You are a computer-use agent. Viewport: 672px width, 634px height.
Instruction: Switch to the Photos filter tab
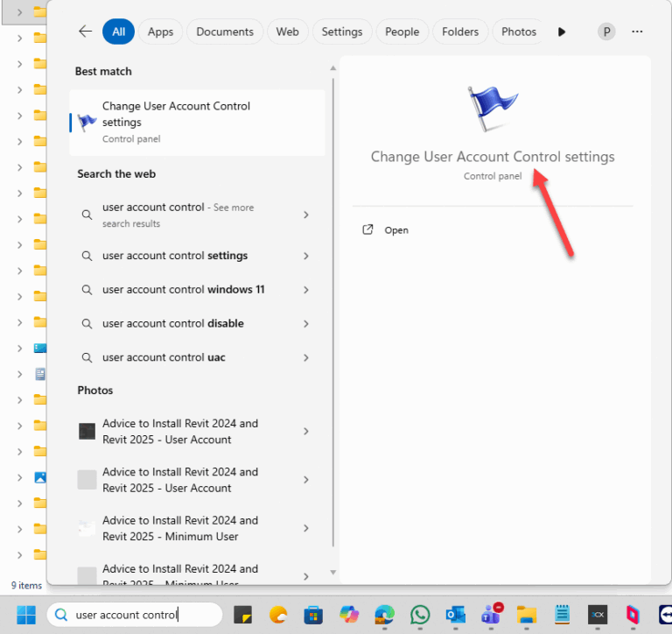pyautogui.click(x=519, y=32)
